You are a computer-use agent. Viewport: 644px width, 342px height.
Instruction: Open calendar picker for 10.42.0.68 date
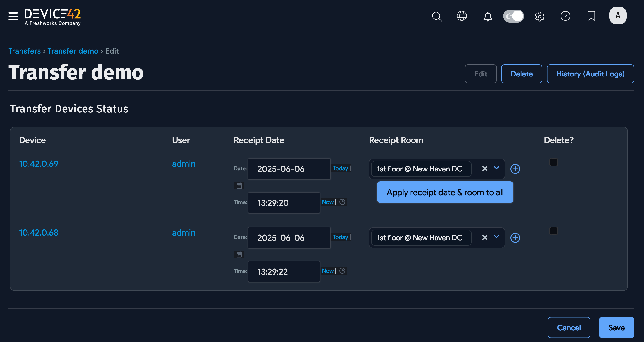click(x=239, y=255)
